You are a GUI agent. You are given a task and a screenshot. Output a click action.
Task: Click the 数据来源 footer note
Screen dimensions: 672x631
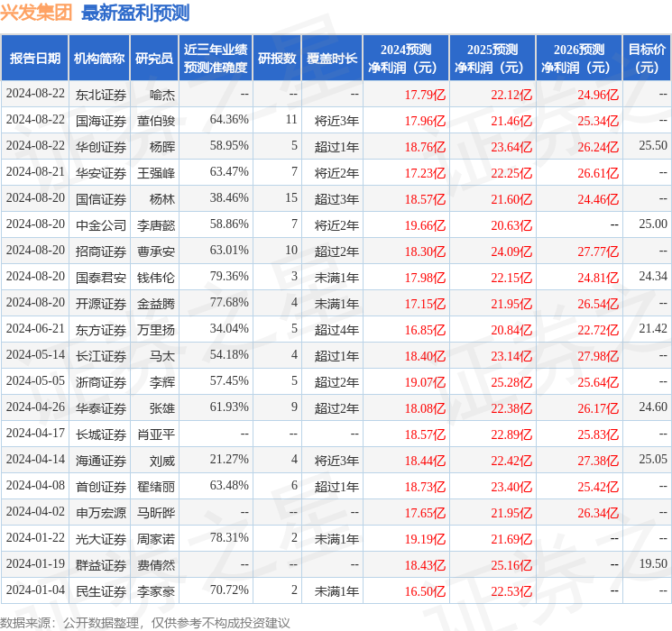145,623
